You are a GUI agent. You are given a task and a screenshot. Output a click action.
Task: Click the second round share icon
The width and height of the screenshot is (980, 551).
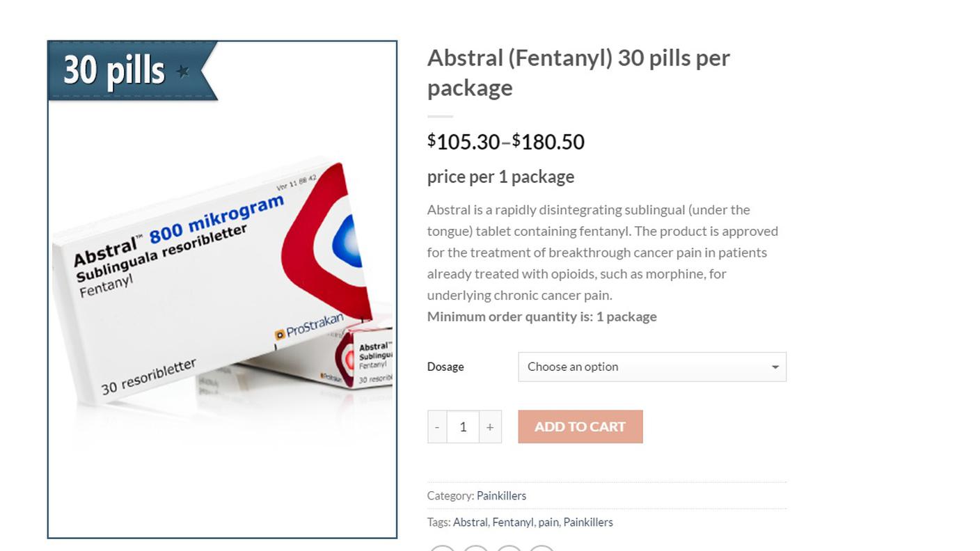[475, 549]
